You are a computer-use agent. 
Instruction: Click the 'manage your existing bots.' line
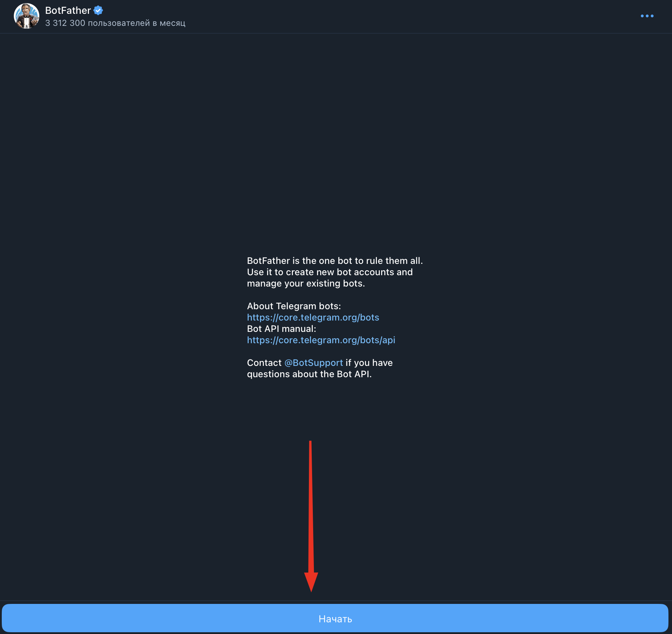click(306, 283)
